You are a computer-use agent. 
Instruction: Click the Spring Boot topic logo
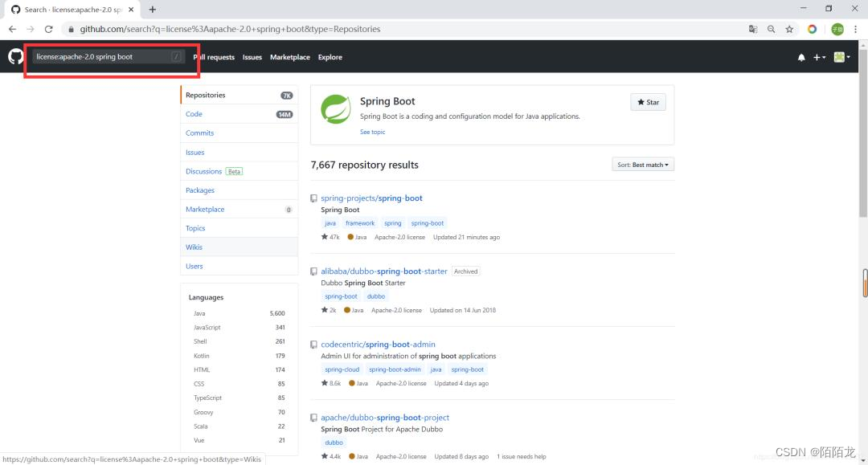(x=335, y=109)
